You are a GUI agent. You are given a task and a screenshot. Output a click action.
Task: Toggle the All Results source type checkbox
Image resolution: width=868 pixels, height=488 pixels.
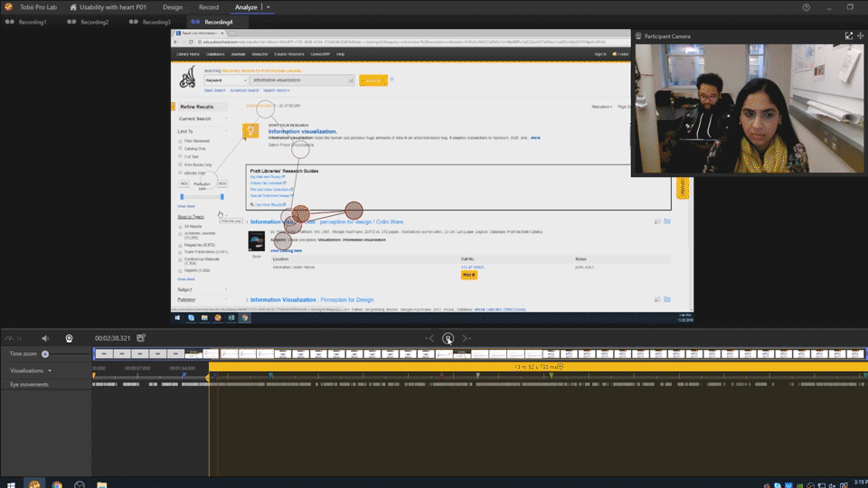tap(181, 226)
